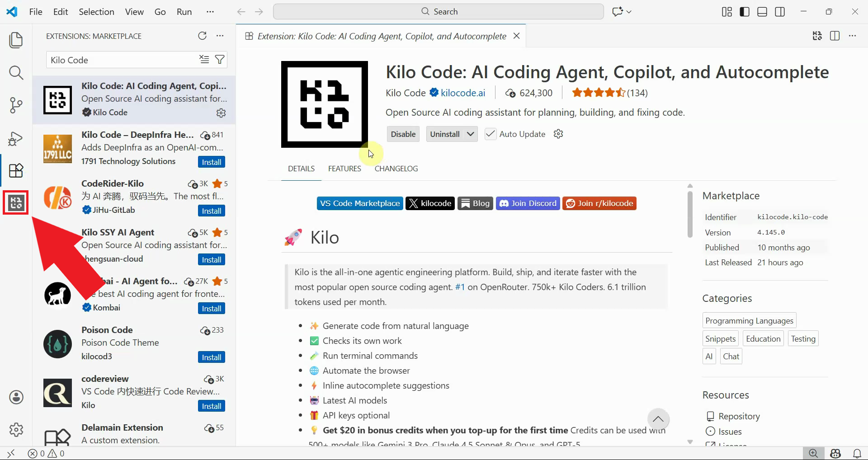The height and width of the screenshot is (460, 868).
Task: Toggle the bottom panel visibility
Action: 762,11
